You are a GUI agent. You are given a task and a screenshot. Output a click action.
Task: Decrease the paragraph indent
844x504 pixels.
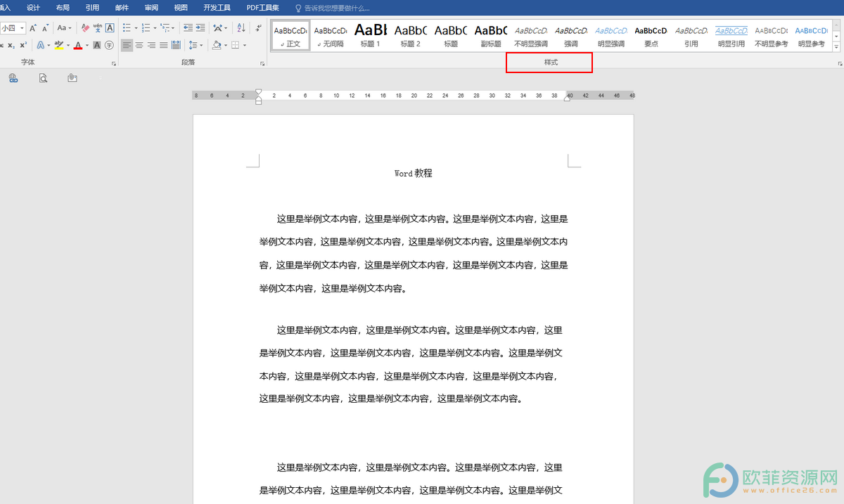(x=188, y=28)
